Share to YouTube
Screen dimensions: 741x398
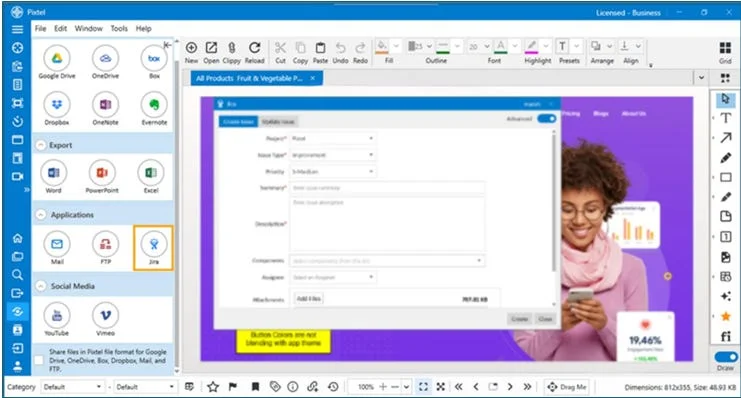(57, 315)
